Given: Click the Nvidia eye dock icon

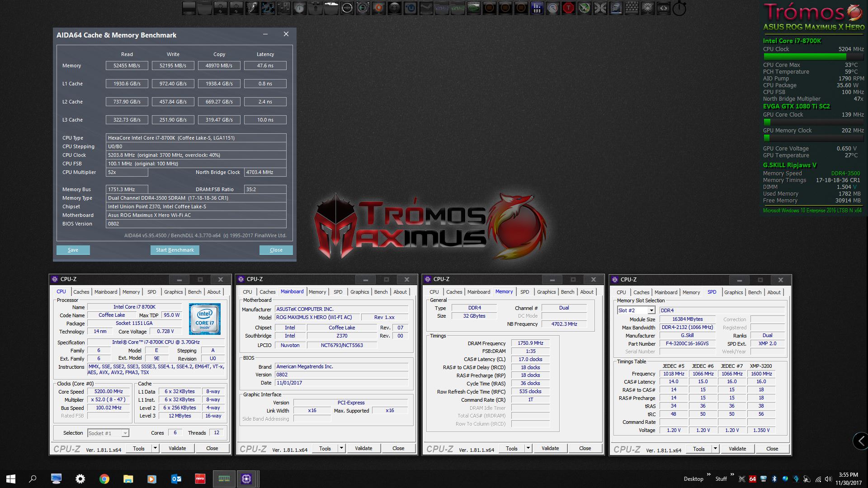Looking at the screenshot, I should coord(473,8).
